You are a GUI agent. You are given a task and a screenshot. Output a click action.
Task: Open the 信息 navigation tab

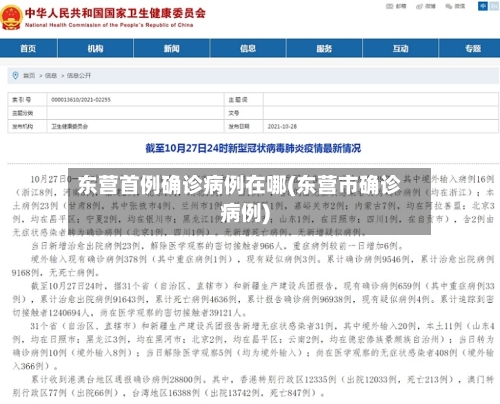coord(248,48)
